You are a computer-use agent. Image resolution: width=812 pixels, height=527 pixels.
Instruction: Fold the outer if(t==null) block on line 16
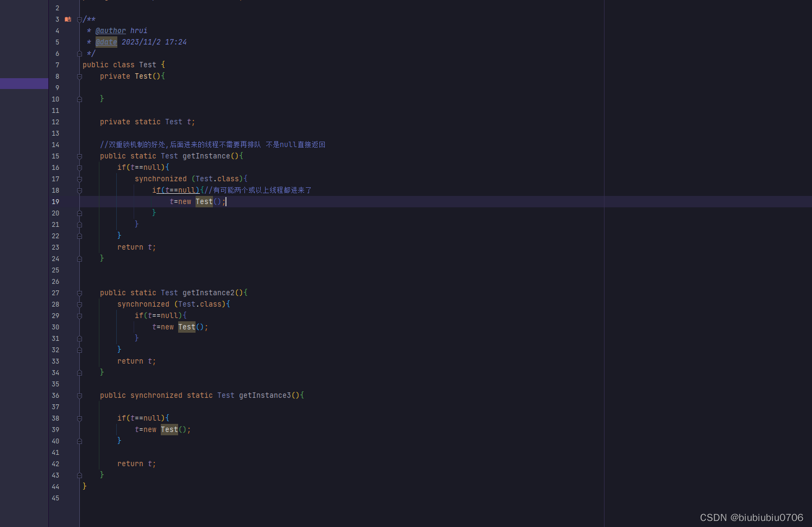point(79,168)
